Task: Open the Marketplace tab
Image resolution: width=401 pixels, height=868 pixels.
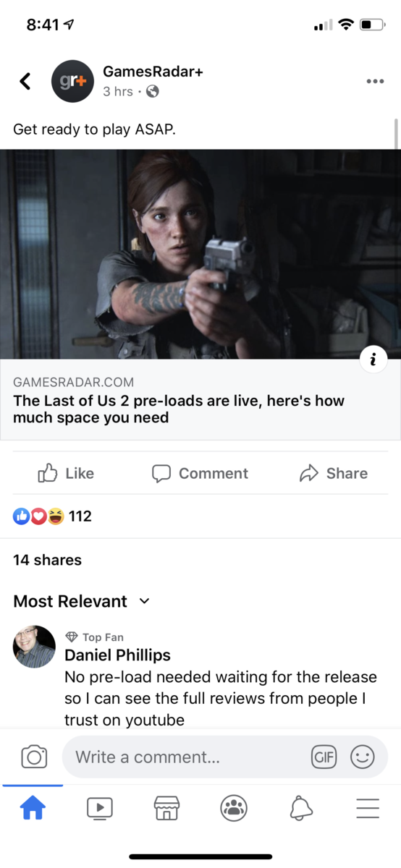Action: (166, 808)
